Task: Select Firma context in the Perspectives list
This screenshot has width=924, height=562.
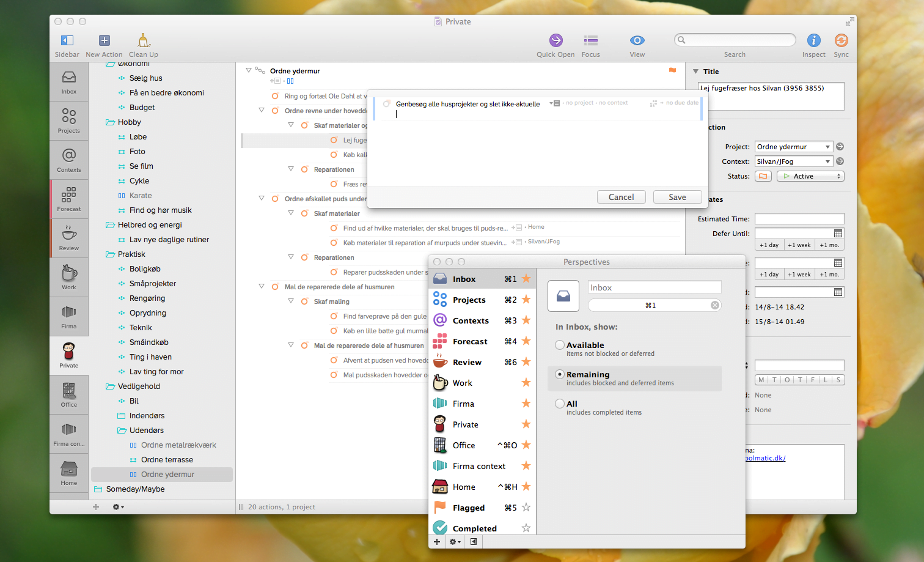Action: pyautogui.click(x=479, y=466)
